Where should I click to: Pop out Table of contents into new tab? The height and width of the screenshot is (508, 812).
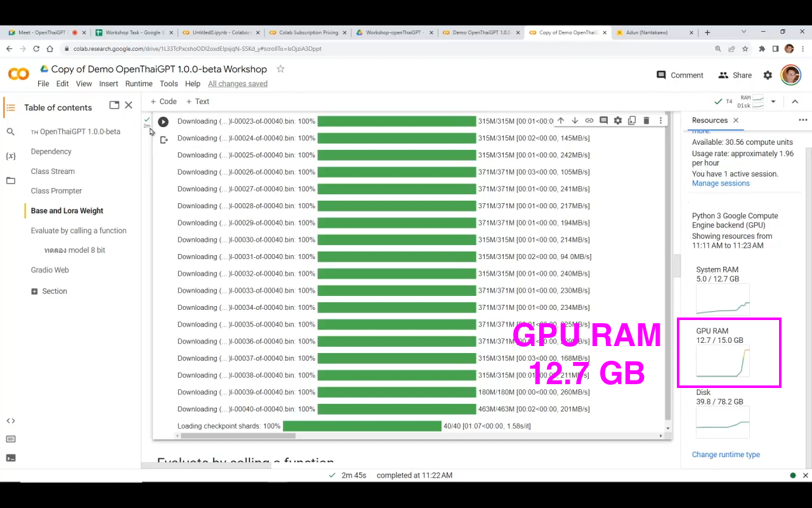click(114, 105)
